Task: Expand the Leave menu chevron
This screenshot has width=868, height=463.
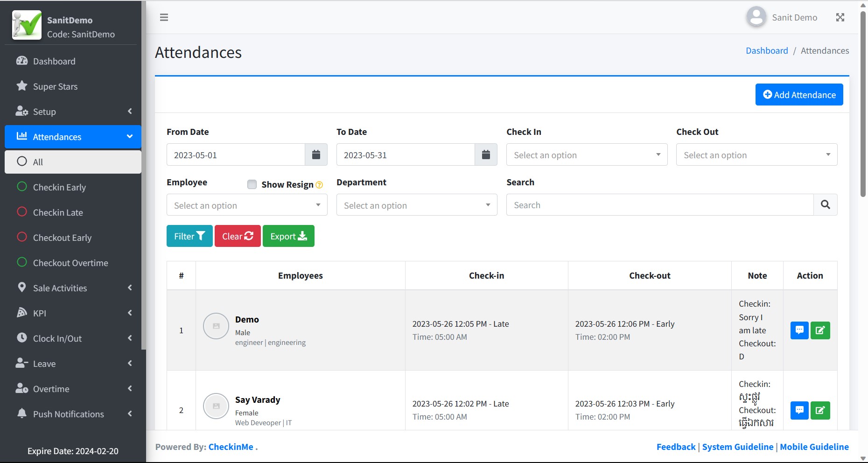Action: [130, 363]
